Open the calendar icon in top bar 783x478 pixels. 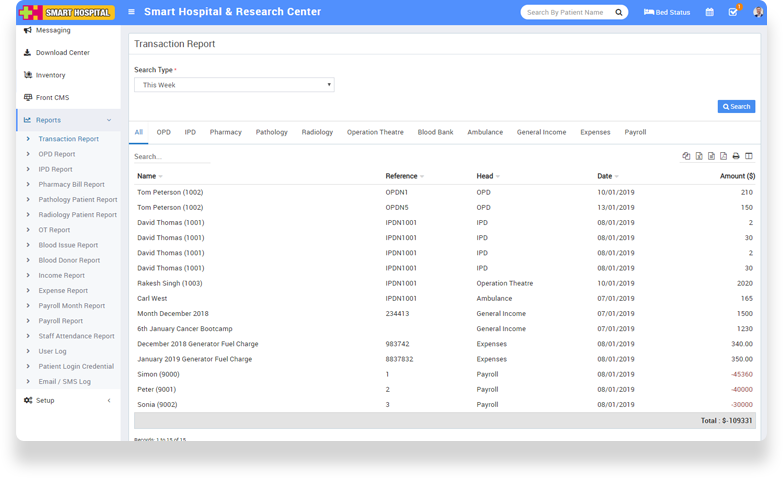pyautogui.click(x=709, y=12)
